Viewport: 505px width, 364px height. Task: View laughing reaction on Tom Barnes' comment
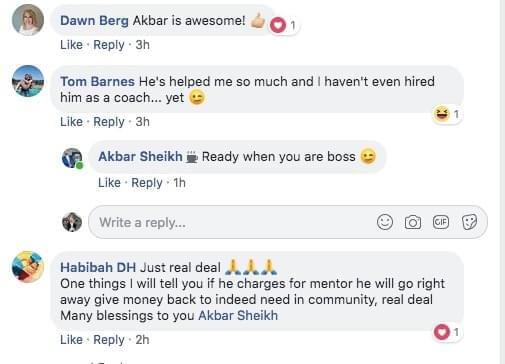click(x=447, y=114)
